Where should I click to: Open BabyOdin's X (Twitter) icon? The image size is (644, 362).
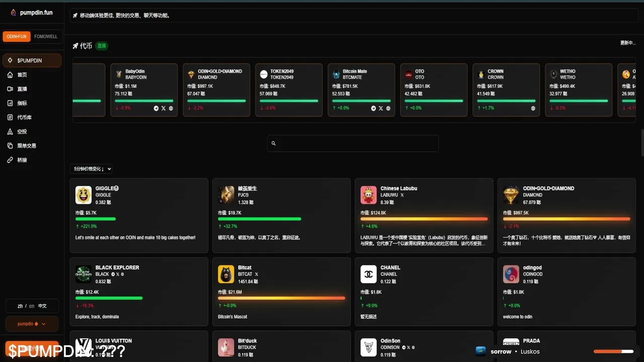coord(164,108)
